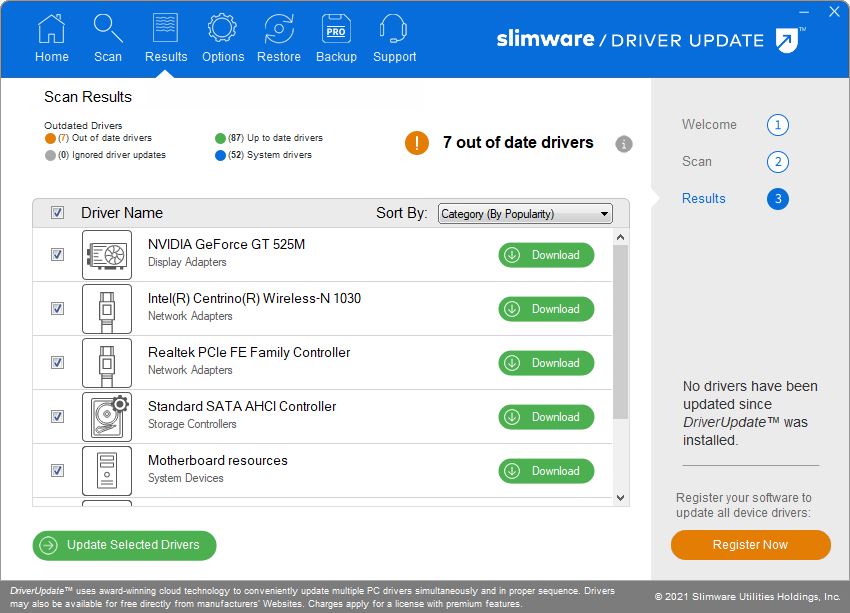This screenshot has width=850, height=613.
Task: Click the '(52) System drivers' text
Action: (270, 155)
